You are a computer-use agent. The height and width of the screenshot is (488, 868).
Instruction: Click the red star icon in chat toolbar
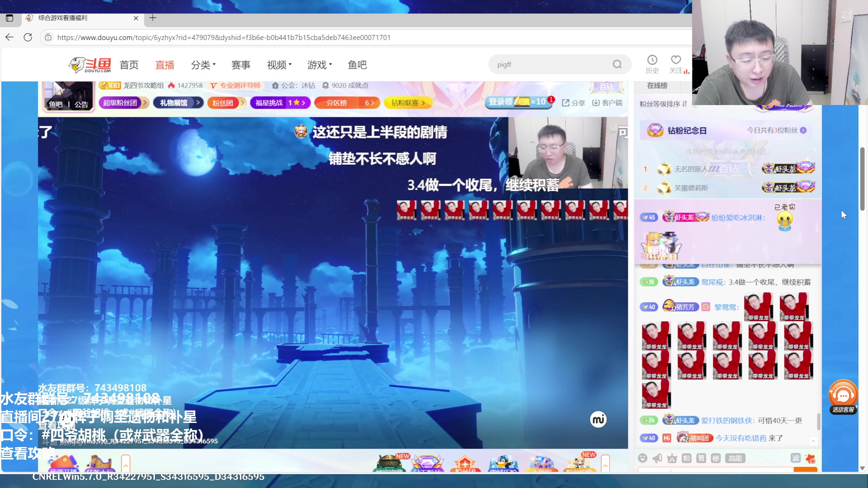[x=811, y=459]
